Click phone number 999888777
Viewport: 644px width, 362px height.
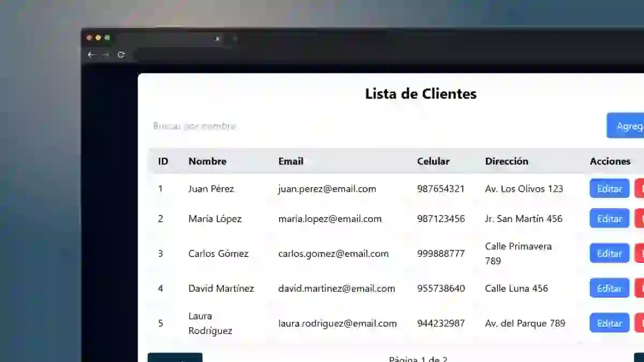point(441,254)
